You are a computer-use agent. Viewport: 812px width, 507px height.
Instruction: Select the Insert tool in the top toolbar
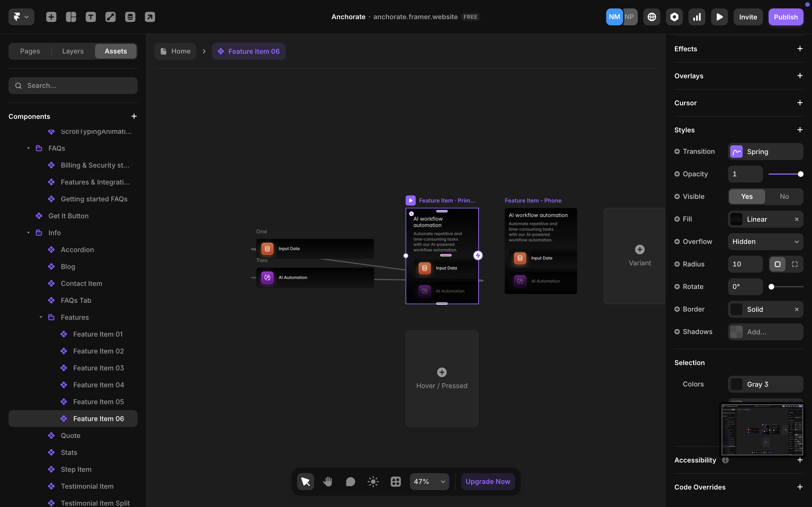pos(51,17)
